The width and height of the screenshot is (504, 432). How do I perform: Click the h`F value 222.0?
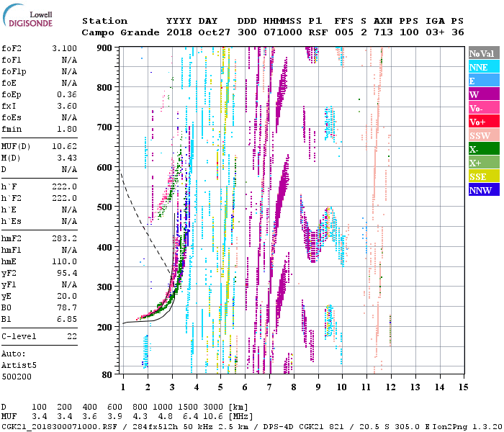tap(64, 186)
